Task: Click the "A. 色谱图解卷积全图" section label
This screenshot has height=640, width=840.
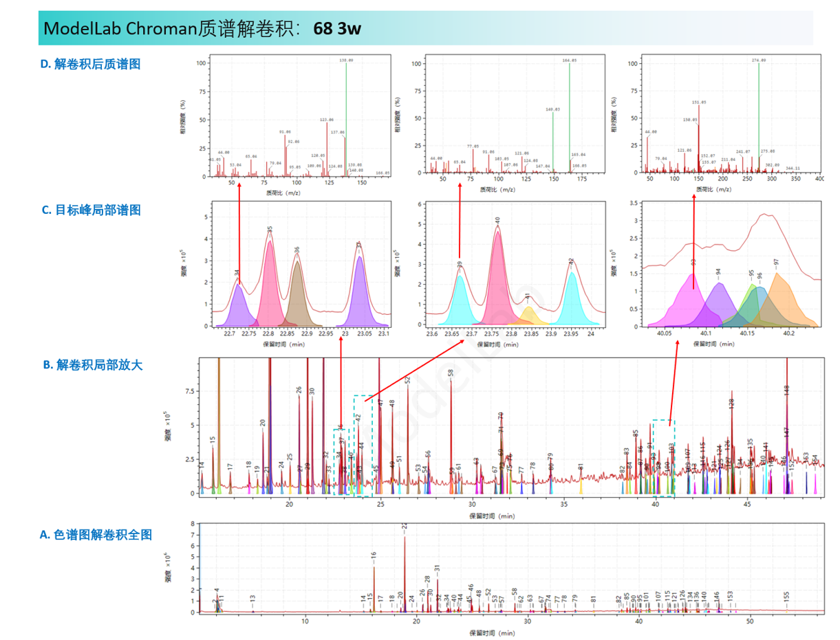Action: [96, 534]
